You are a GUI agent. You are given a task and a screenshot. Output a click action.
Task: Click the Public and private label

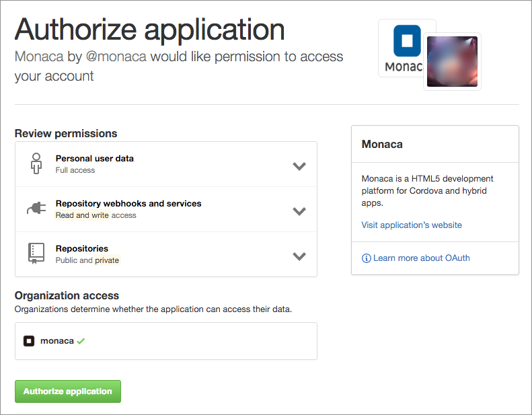87,260
